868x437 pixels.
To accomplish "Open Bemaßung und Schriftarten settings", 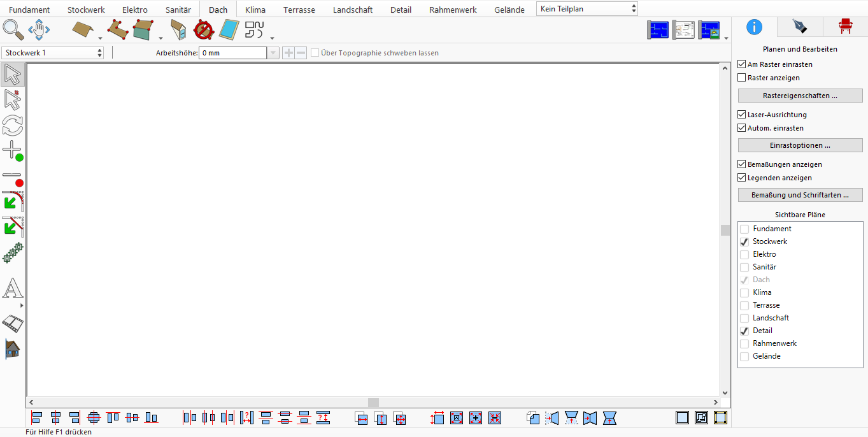I will [x=800, y=195].
